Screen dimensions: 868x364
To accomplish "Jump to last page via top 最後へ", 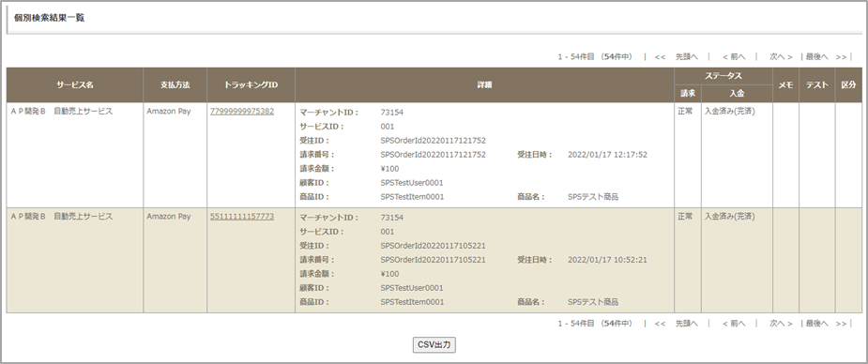I will click(817, 56).
